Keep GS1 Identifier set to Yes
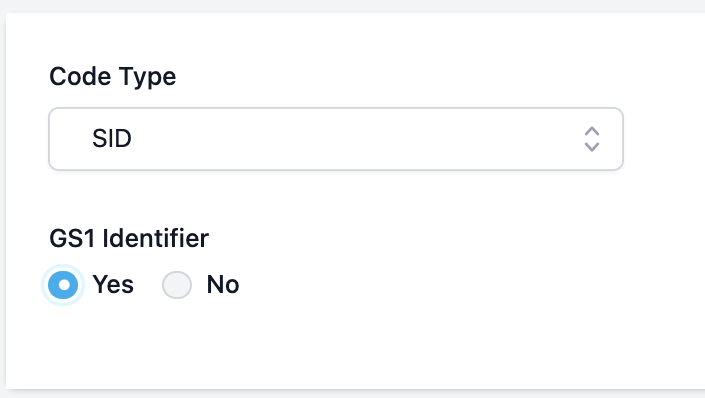Viewport: 705px width, 398px height. point(63,285)
